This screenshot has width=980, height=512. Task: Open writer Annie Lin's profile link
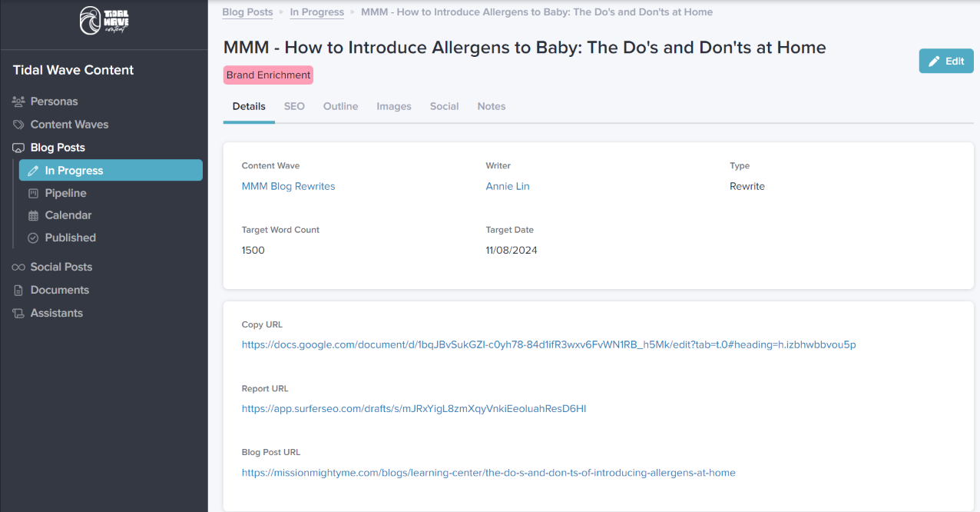pos(508,186)
